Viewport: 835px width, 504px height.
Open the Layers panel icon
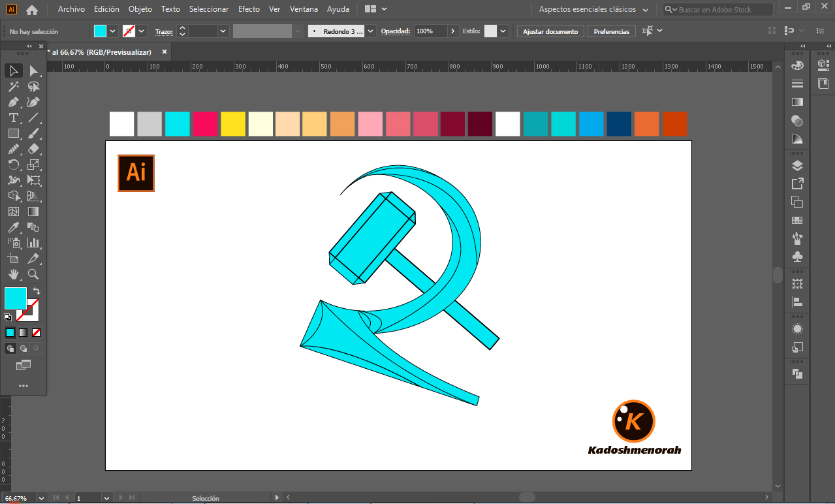click(x=797, y=165)
